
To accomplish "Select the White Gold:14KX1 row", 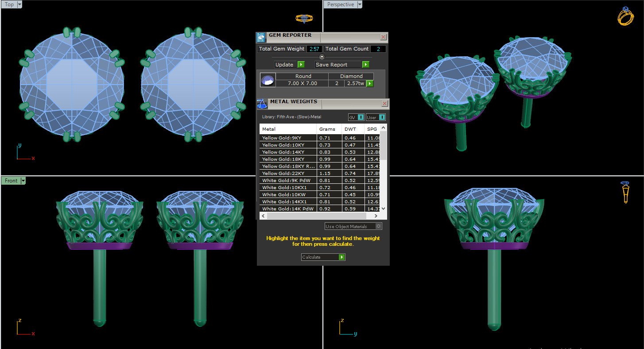I will click(320, 202).
